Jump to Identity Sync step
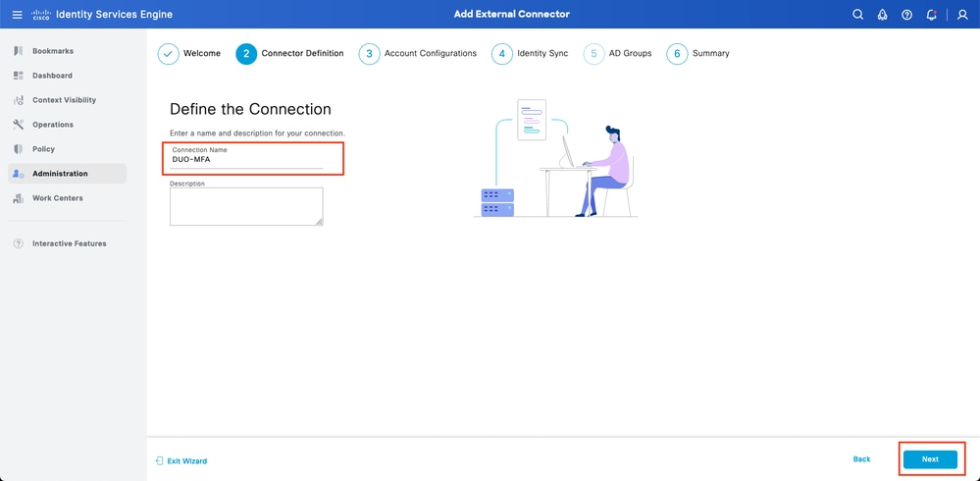Viewport: 980px width, 481px height. pyautogui.click(x=542, y=54)
